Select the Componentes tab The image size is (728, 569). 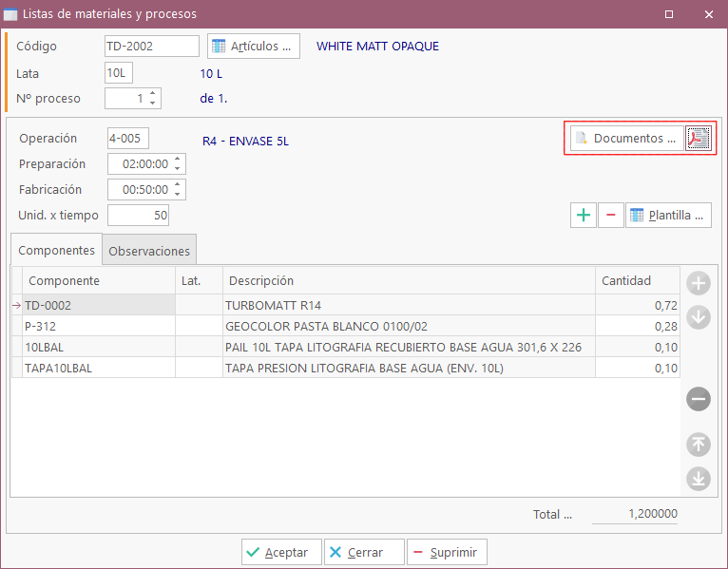tap(56, 250)
